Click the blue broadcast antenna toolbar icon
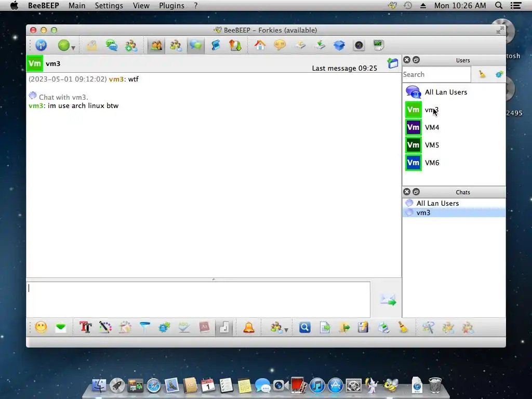The height and width of the screenshot is (399, 532). click(x=41, y=45)
